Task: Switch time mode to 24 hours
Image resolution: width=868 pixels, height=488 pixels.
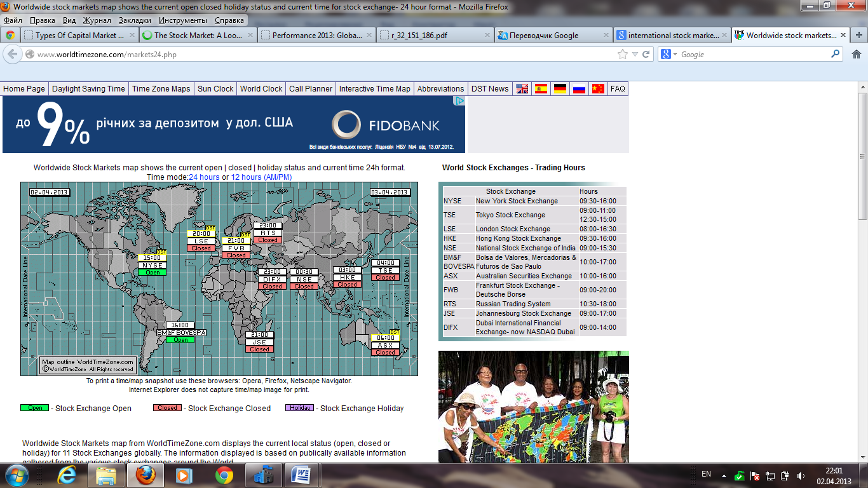Action: (204, 177)
